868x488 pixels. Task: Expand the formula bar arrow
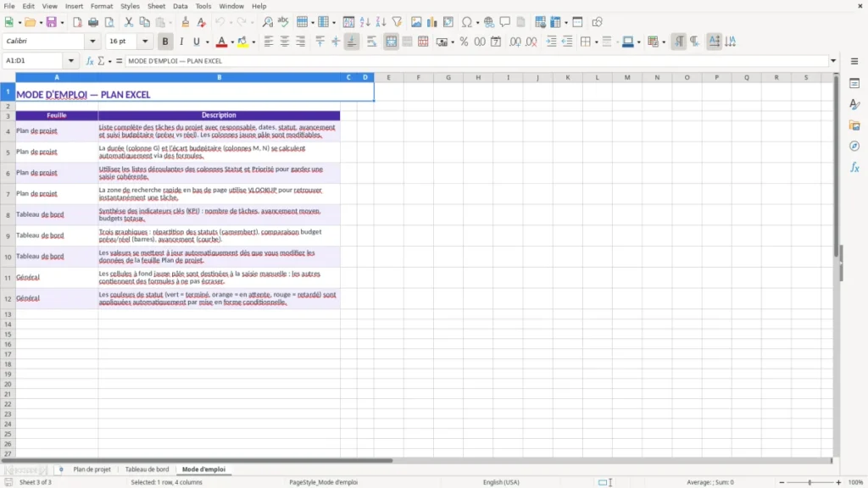(x=833, y=61)
